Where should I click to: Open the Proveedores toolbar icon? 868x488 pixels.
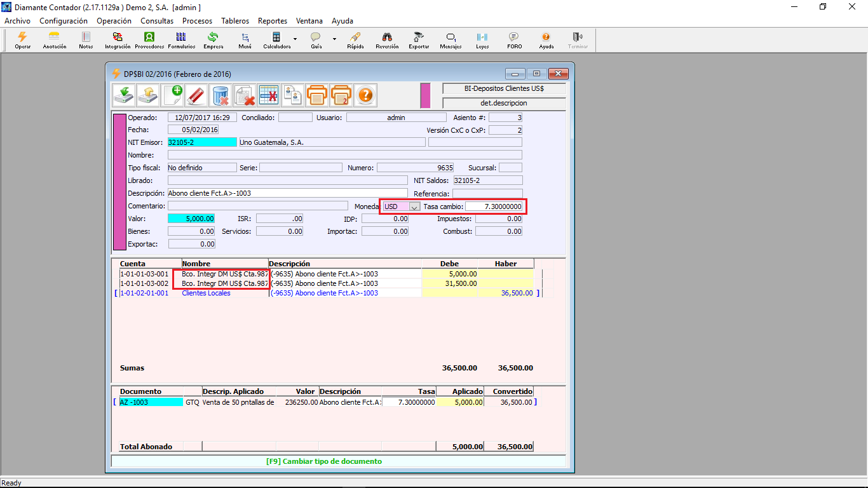click(149, 37)
